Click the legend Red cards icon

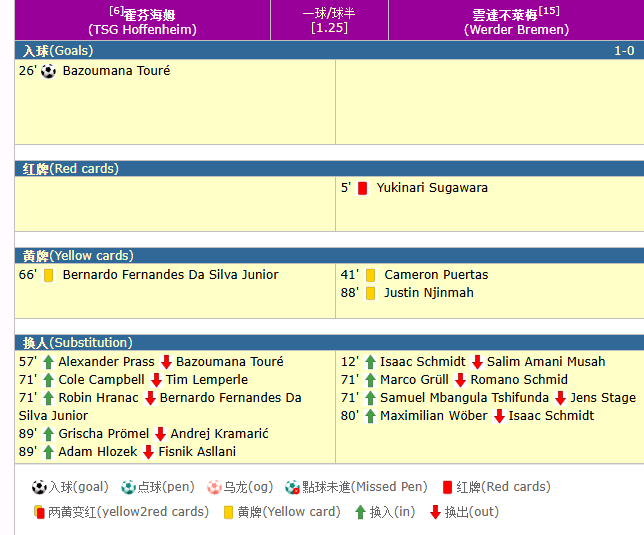pos(448,487)
